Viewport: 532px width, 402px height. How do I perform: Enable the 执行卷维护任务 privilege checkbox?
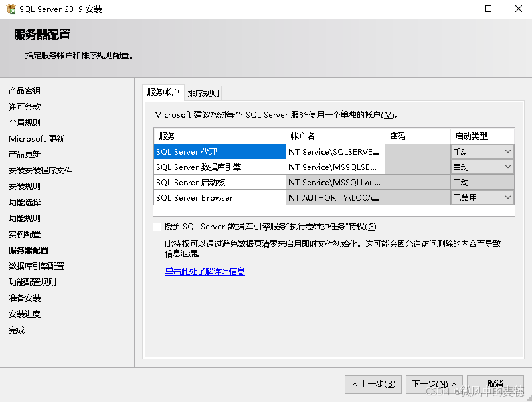point(157,227)
